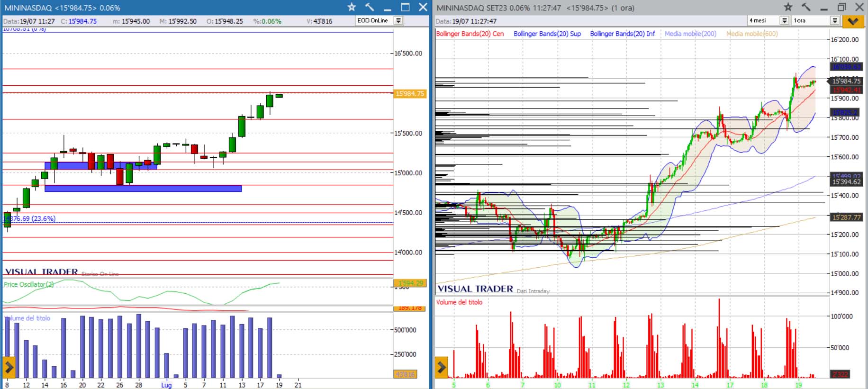Select 'Media mobile(200)' legend label
868x389 pixels.
click(690, 34)
